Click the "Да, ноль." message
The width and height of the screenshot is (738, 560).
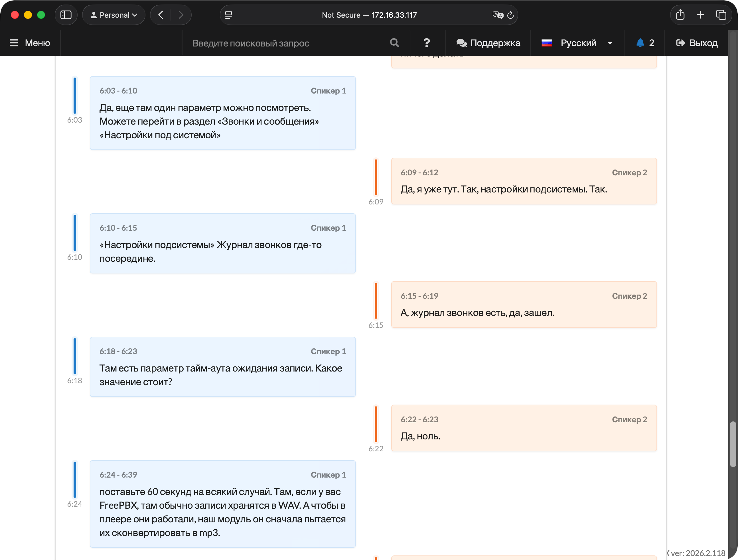click(524, 428)
